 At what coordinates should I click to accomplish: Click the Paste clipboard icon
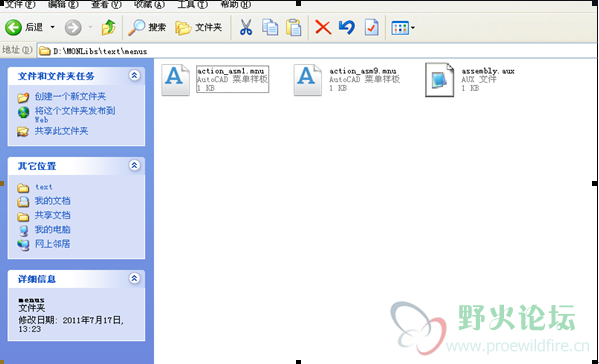tap(294, 28)
